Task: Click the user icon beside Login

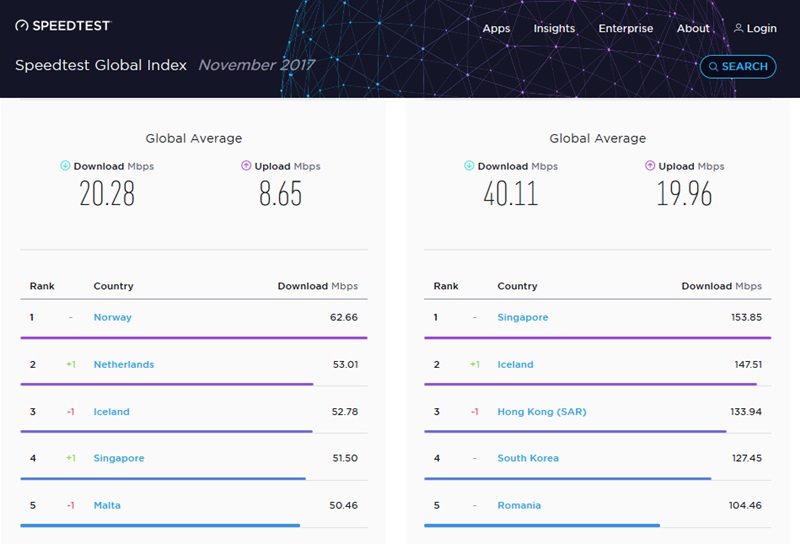Action: pos(738,28)
